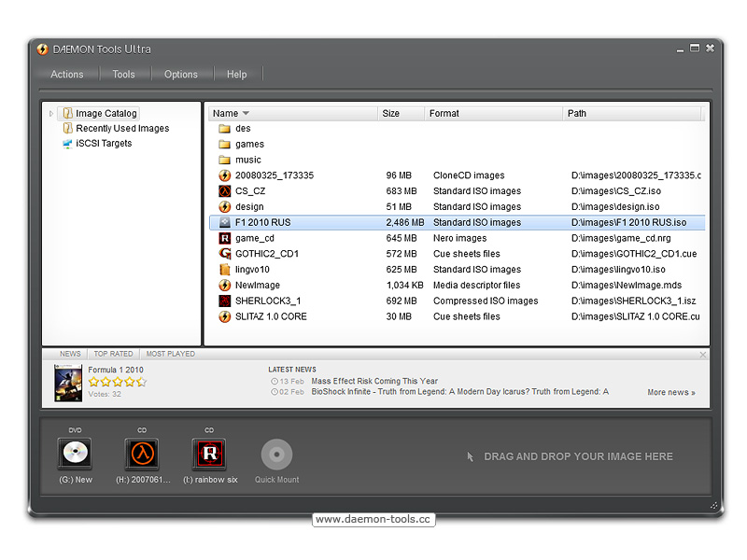
Task: Click the game_cd red R icon
Action: pyautogui.click(x=224, y=238)
